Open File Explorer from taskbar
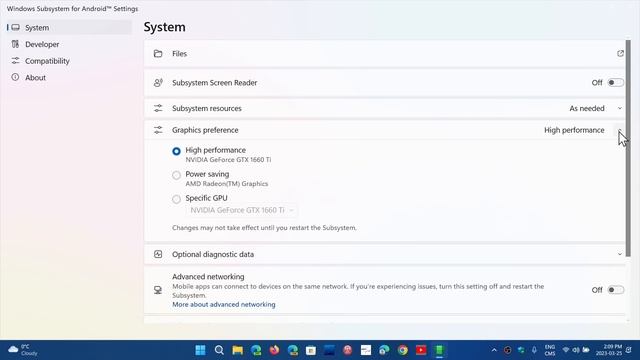 click(x=238, y=350)
